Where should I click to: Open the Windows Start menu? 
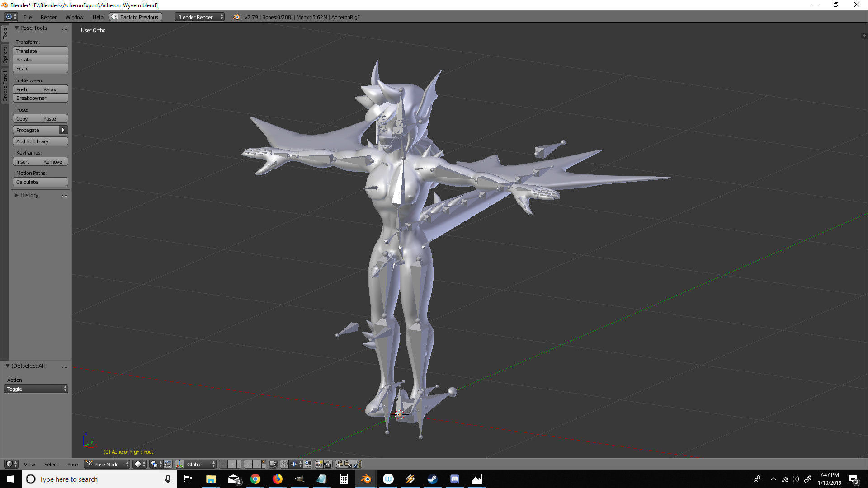click(11, 479)
